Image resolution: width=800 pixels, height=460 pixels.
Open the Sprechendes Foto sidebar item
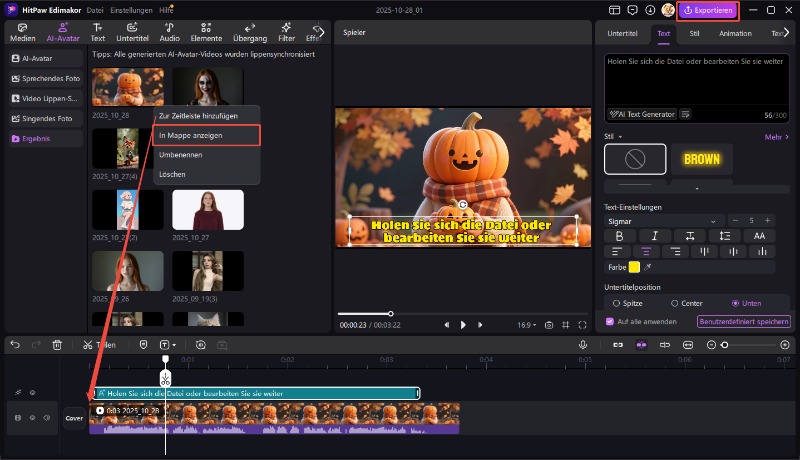[46, 79]
